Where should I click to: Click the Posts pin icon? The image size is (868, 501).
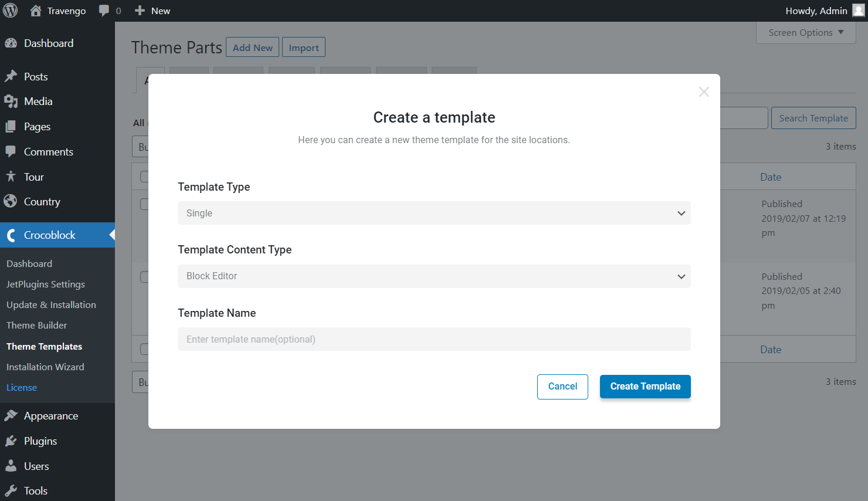(11, 76)
